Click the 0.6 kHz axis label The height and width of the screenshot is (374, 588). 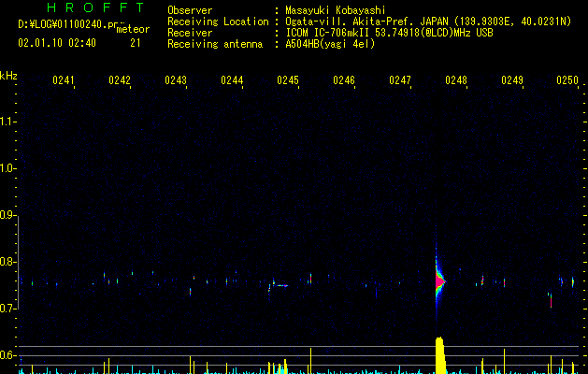[x=7, y=355]
